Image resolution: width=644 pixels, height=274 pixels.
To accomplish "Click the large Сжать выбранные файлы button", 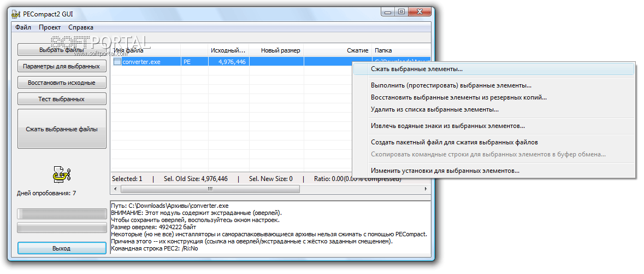I will 62,129.
